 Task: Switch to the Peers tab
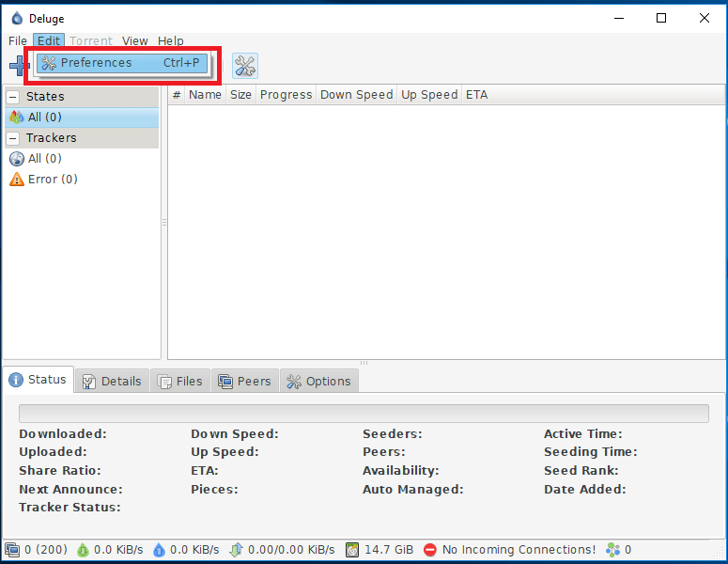coord(244,381)
